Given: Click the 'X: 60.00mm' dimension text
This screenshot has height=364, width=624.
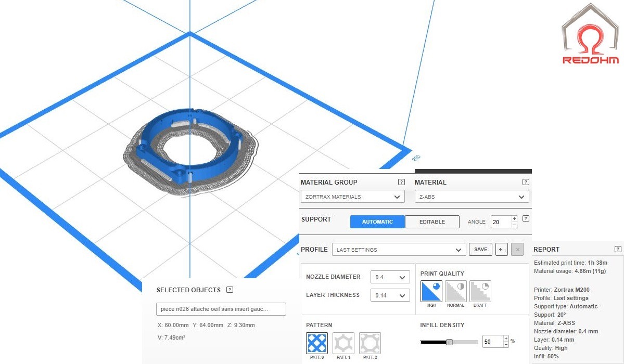Looking at the screenshot, I should (x=173, y=325).
